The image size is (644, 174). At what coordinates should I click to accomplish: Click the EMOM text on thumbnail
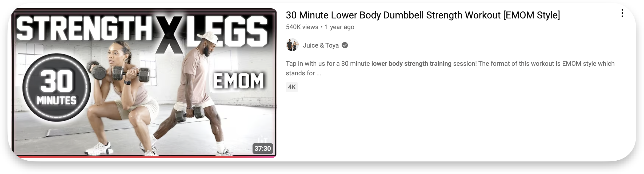pos(239,81)
